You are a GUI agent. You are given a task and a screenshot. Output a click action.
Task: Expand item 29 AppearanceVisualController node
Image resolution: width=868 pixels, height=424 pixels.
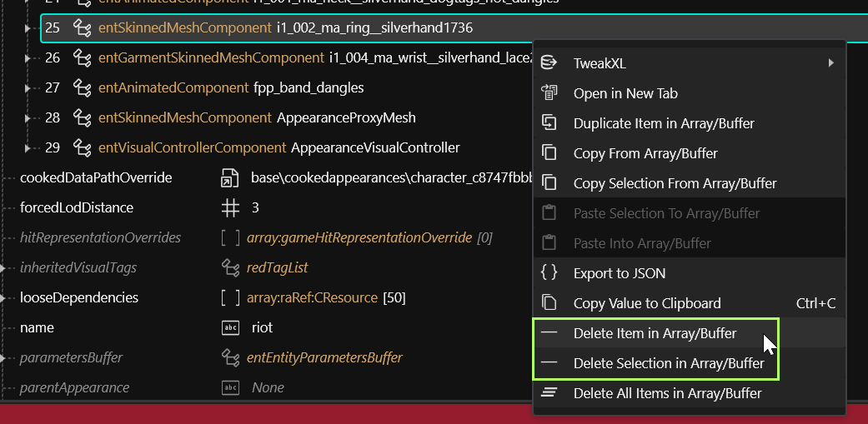click(x=28, y=147)
